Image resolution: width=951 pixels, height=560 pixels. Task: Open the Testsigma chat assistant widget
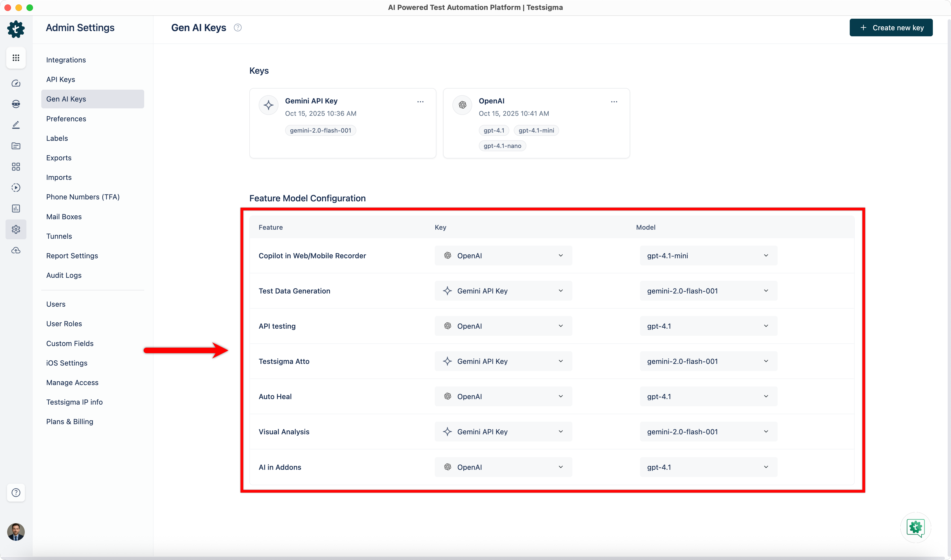(916, 527)
